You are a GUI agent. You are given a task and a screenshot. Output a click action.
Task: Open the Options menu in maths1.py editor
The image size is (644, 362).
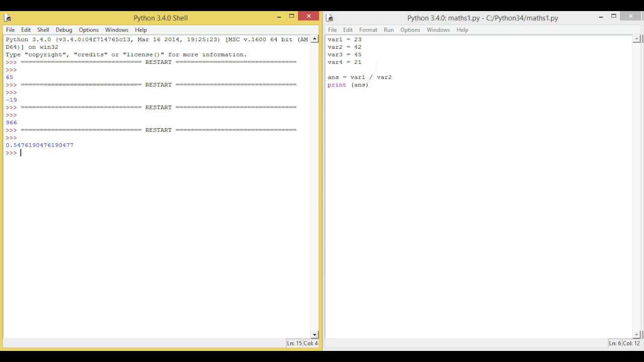pyautogui.click(x=410, y=30)
